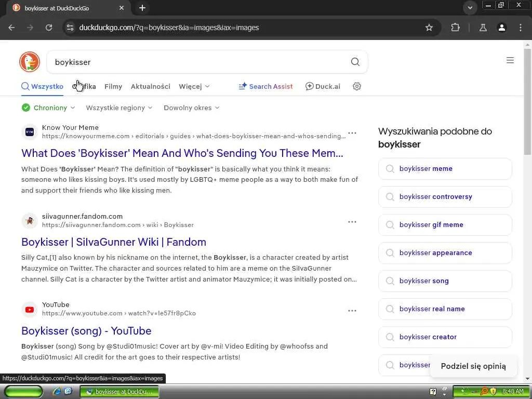Open more options for siivagunner.fandom.com result
Viewport: 532px width, 399px height.
[x=352, y=222]
